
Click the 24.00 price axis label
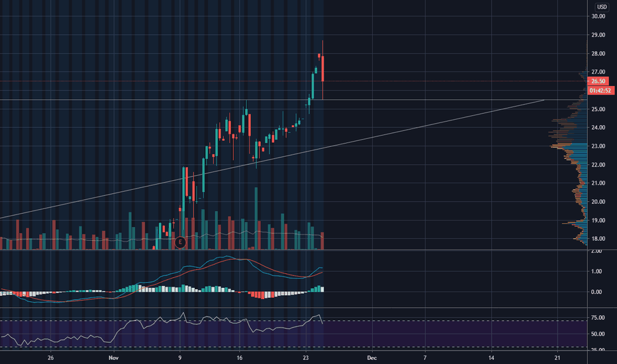click(598, 128)
